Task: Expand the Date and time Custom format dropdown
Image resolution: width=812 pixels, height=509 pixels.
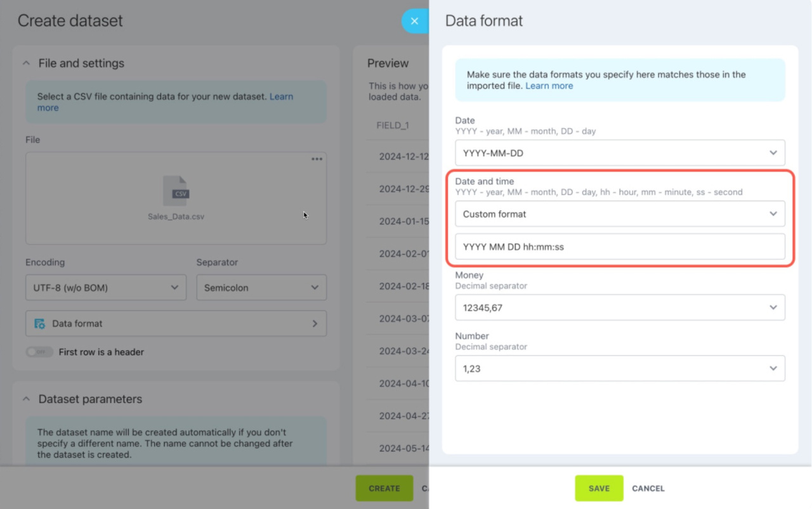Action: click(x=619, y=214)
